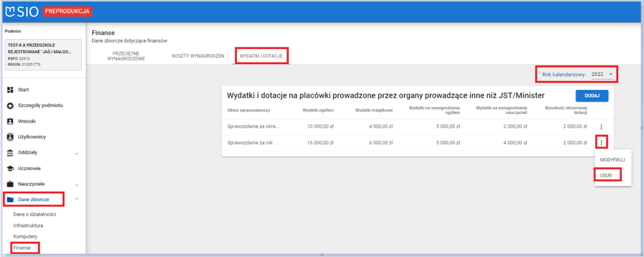Click the Start dashboard icon

pyautogui.click(x=11, y=89)
